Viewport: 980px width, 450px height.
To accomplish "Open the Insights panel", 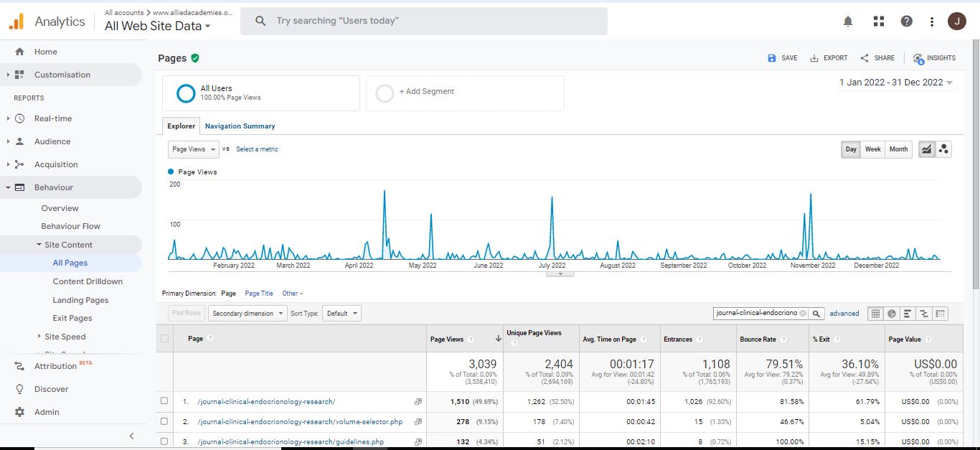I will point(934,58).
